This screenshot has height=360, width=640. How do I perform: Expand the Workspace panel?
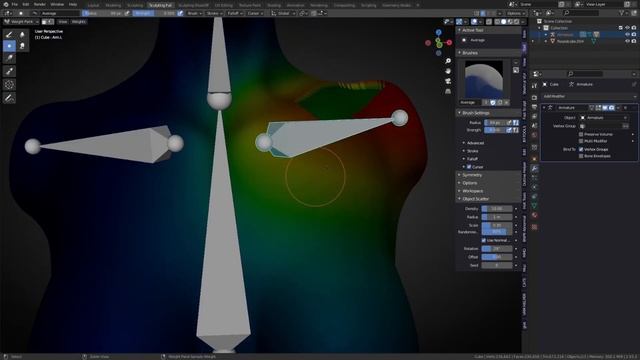[488, 191]
